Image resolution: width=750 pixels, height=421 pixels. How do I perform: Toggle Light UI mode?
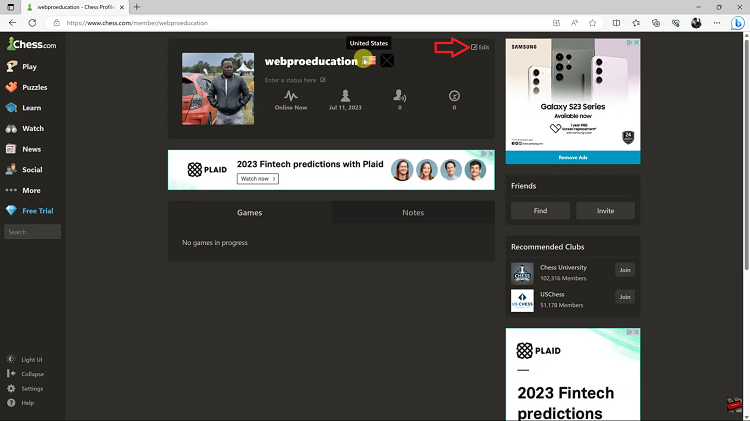coord(25,359)
